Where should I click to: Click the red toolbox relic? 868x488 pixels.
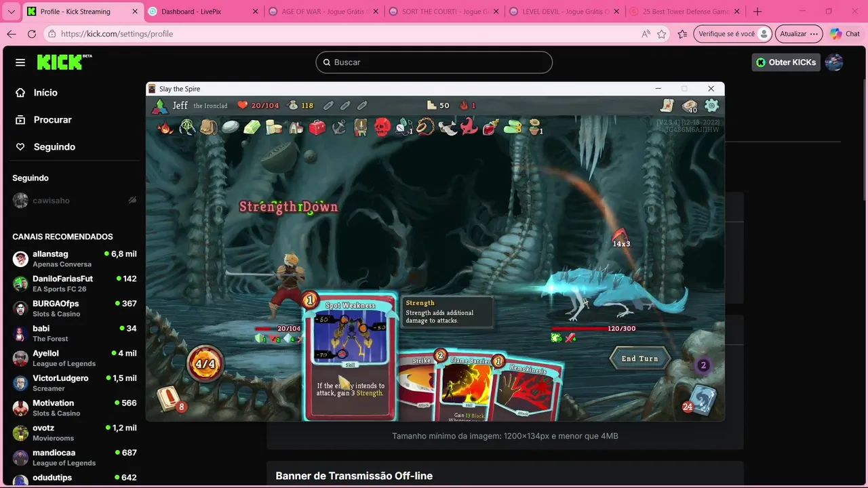[x=317, y=127]
